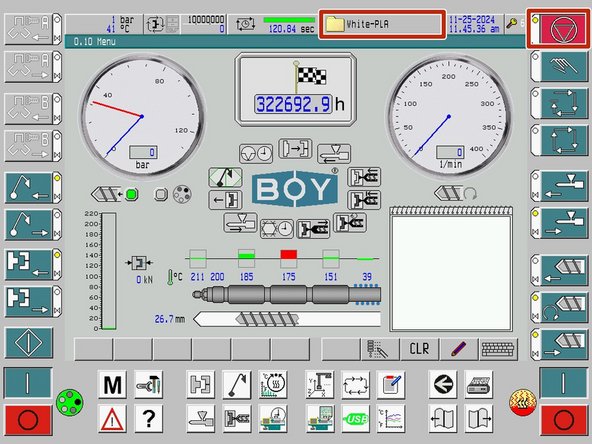The image size is (592, 444).
Task: Click the screw position bar at 26.7 mm
Action: point(287,319)
